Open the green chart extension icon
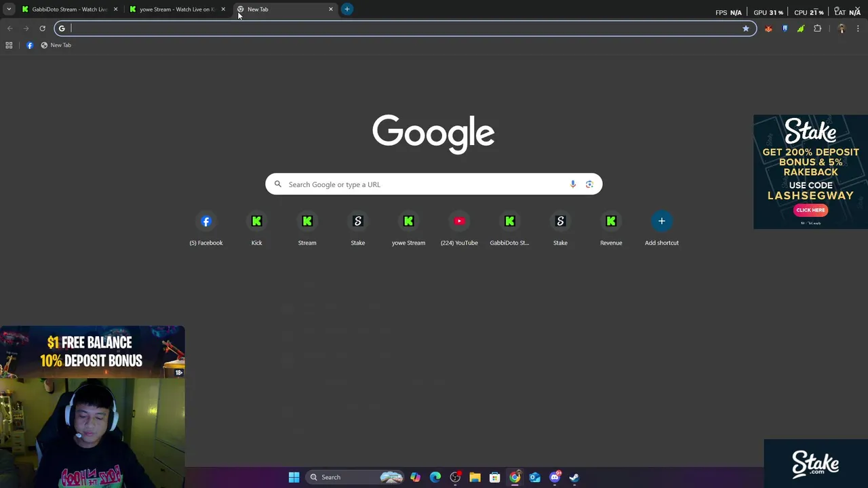 [x=801, y=28]
